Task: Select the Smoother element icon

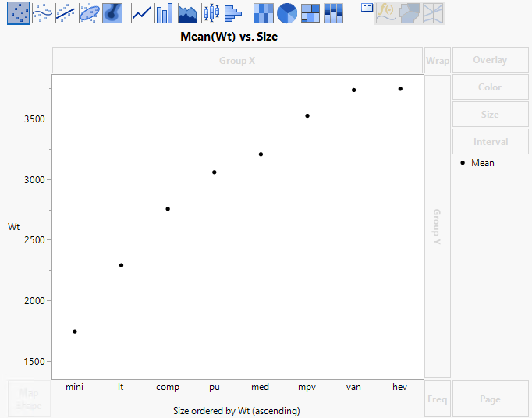Action: (42, 13)
